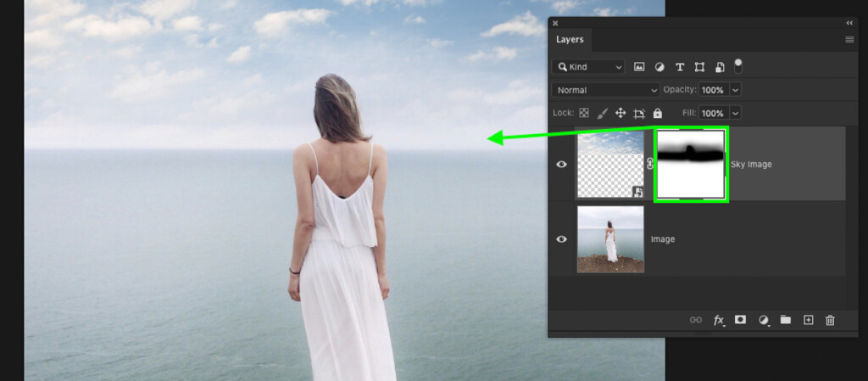Create a new group folder
The height and width of the screenshot is (381, 868).
tap(786, 320)
